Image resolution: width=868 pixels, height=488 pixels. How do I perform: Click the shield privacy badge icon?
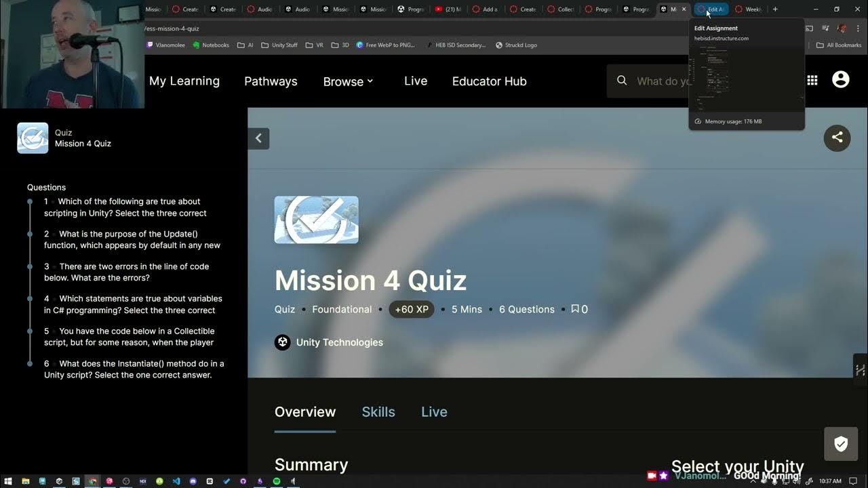pyautogui.click(x=841, y=445)
